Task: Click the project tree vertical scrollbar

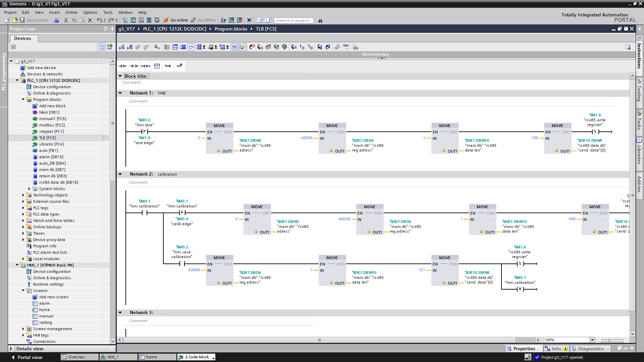Action: pos(113,123)
